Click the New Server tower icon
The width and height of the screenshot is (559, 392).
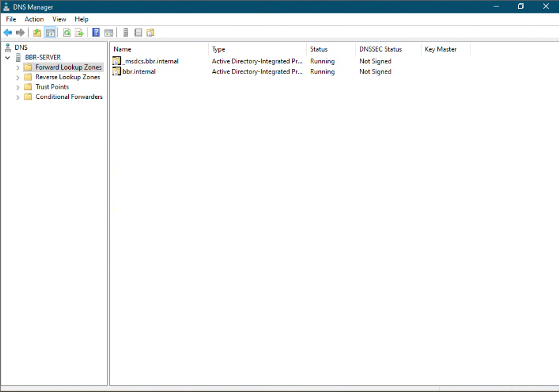pyautogui.click(x=126, y=33)
